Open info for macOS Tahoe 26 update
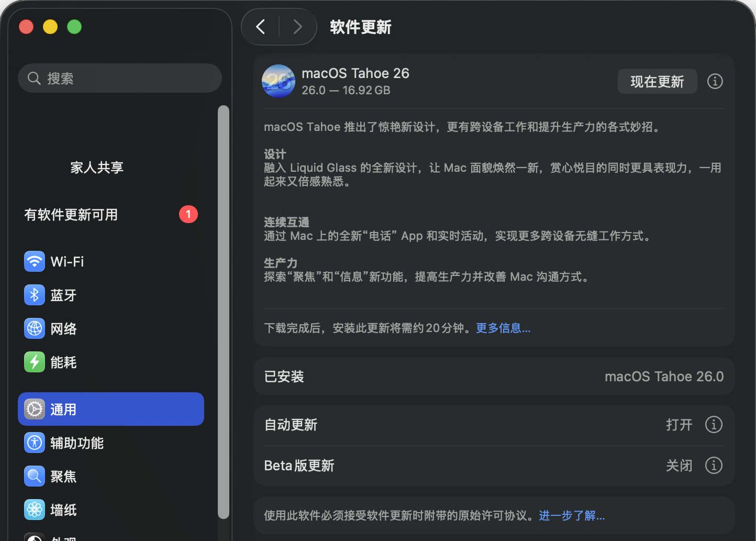Viewport: 756px width, 541px height. 715,81
